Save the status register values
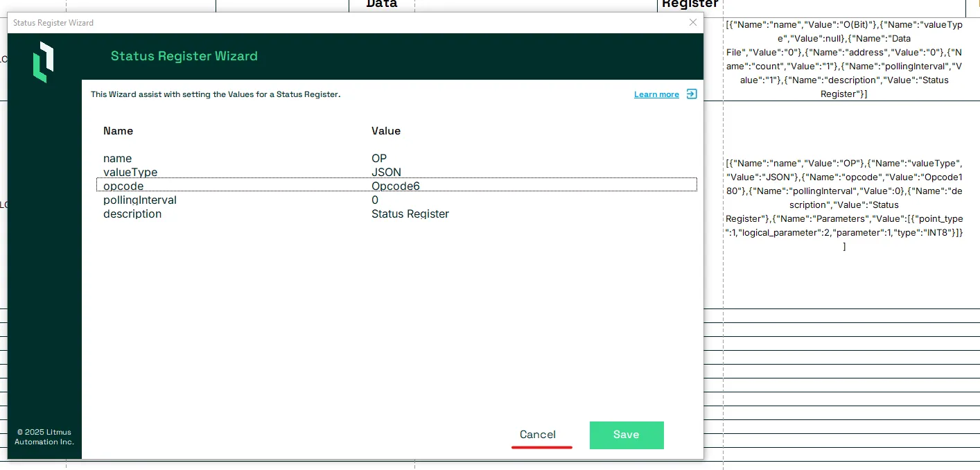The image size is (980, 470). point(627,435)
